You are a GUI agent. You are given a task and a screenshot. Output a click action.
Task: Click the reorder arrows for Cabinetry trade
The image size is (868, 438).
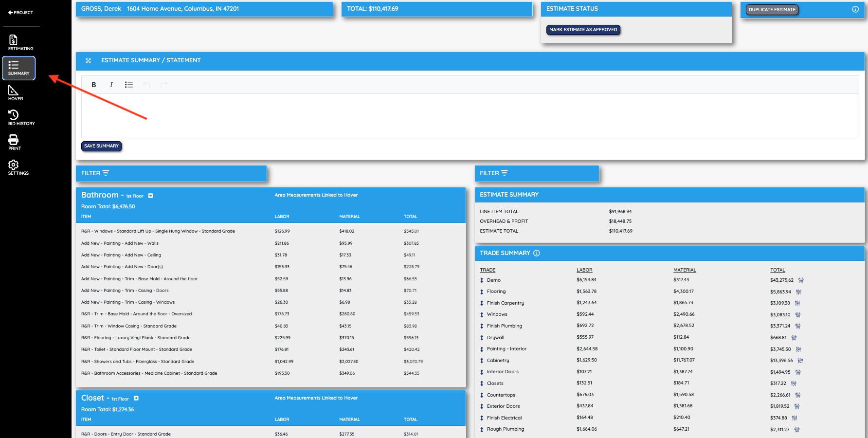482,361
